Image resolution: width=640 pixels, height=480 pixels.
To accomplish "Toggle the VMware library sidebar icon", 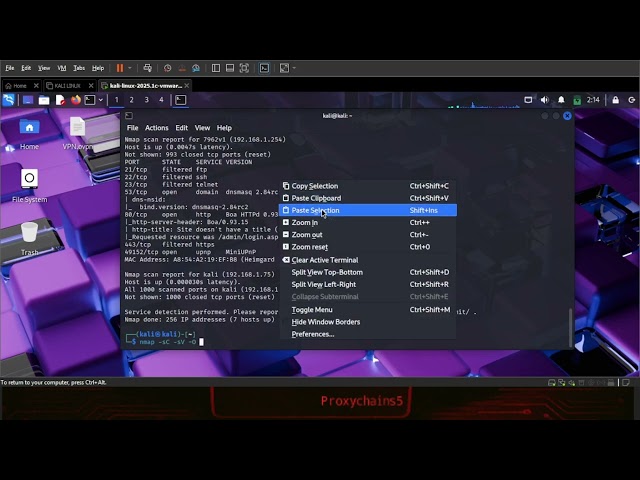I will 216,68.
